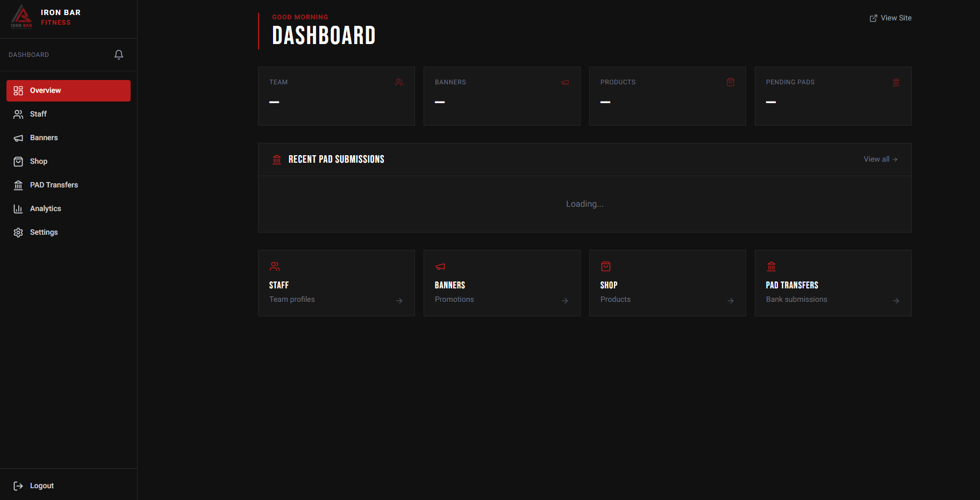
Task: Open the Shop bag icon in sidebar
Action: [18, 161]
